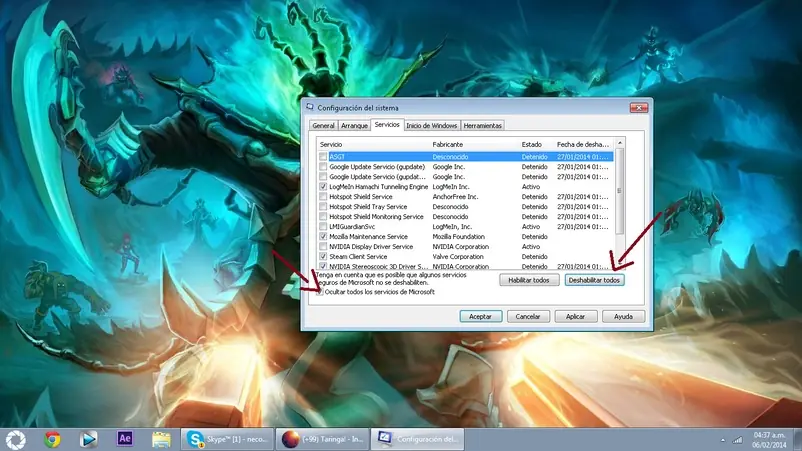802x451 pixels.
Task: Open the Herramientas tab
Action: click(482, 125)
